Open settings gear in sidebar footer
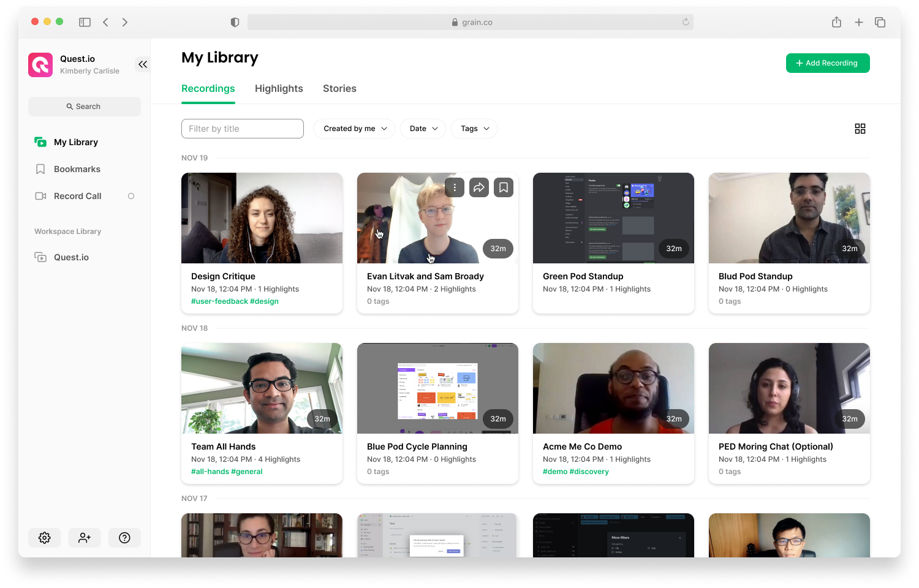Screen dimensions: 919x588 [x=45, y=538]
